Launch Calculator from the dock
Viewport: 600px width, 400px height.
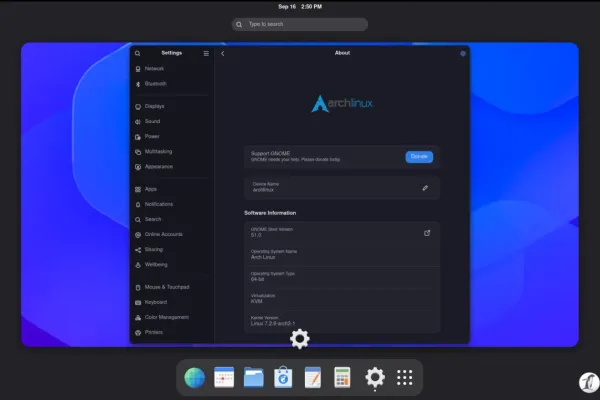(342, 377)
